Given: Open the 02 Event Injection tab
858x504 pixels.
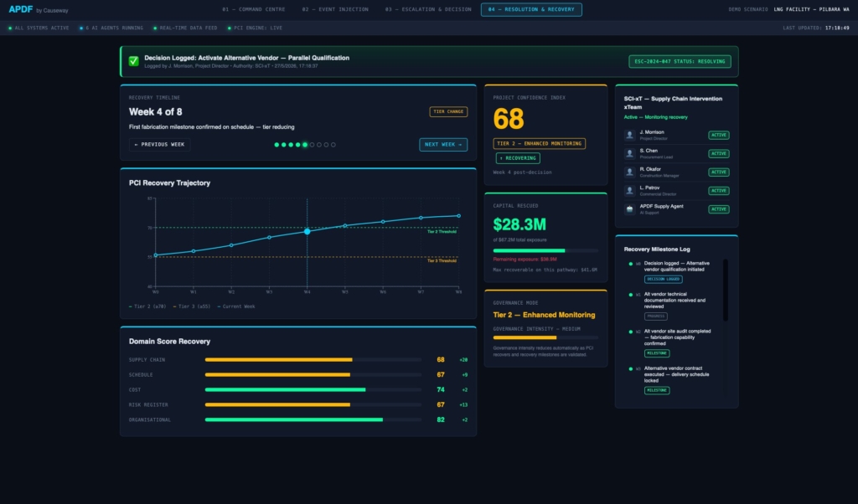Looking at the screenshot, I should (x=335, y=9).
